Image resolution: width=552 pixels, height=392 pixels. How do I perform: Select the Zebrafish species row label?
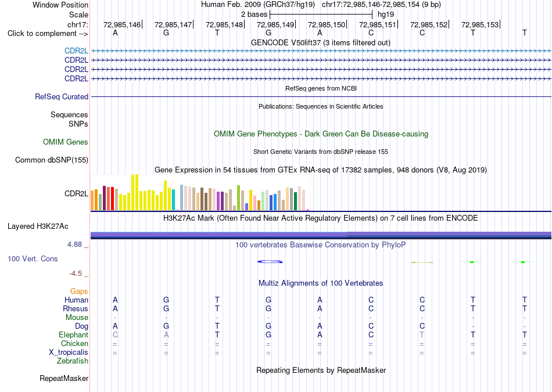click(x=73, y=361)
